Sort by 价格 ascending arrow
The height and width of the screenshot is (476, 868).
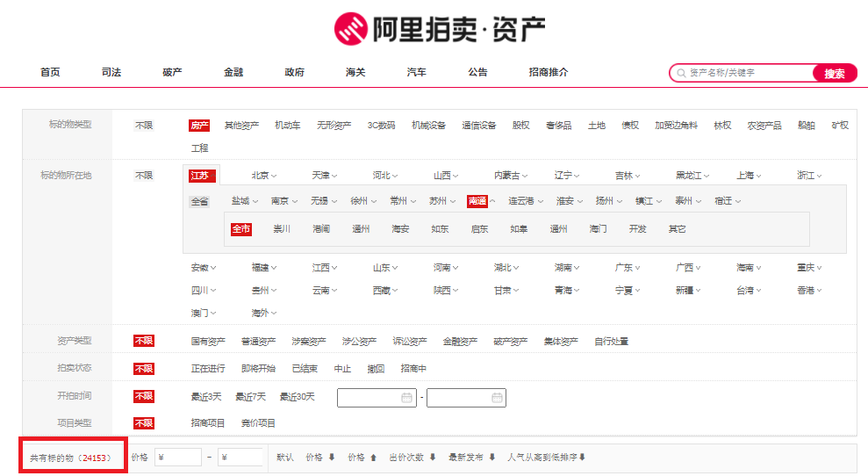coord(373,458)
